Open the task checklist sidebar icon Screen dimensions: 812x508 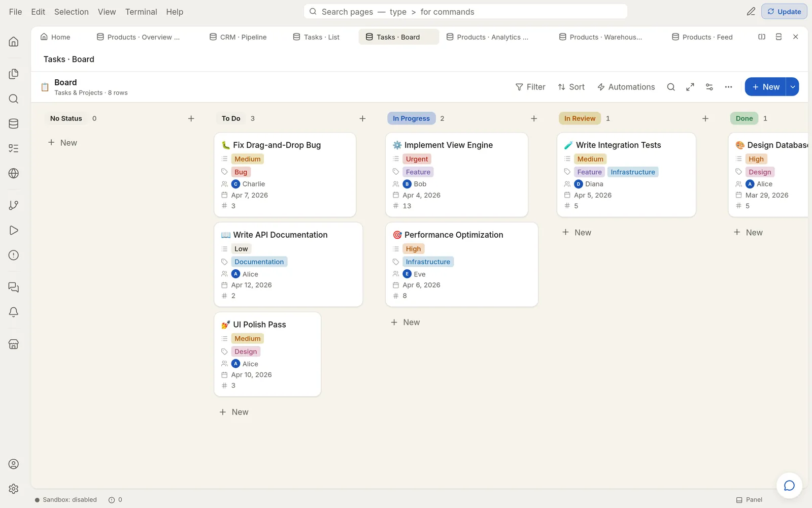point(14,148)
